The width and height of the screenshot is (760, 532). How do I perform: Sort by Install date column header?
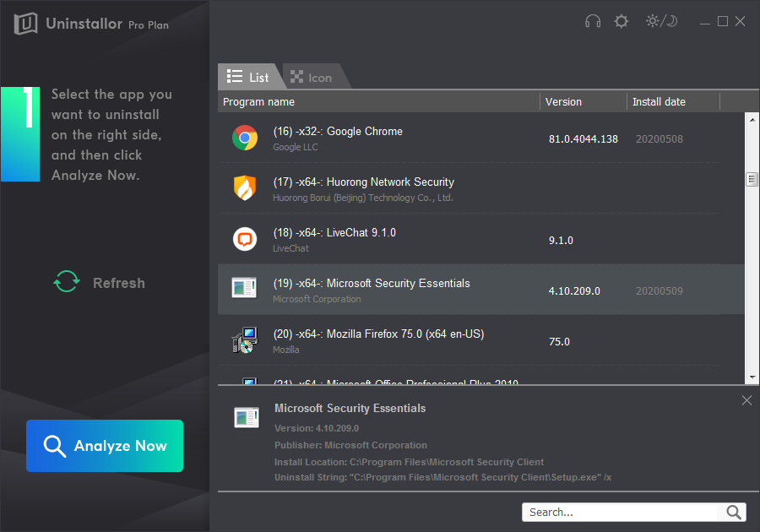coord(674,101)
